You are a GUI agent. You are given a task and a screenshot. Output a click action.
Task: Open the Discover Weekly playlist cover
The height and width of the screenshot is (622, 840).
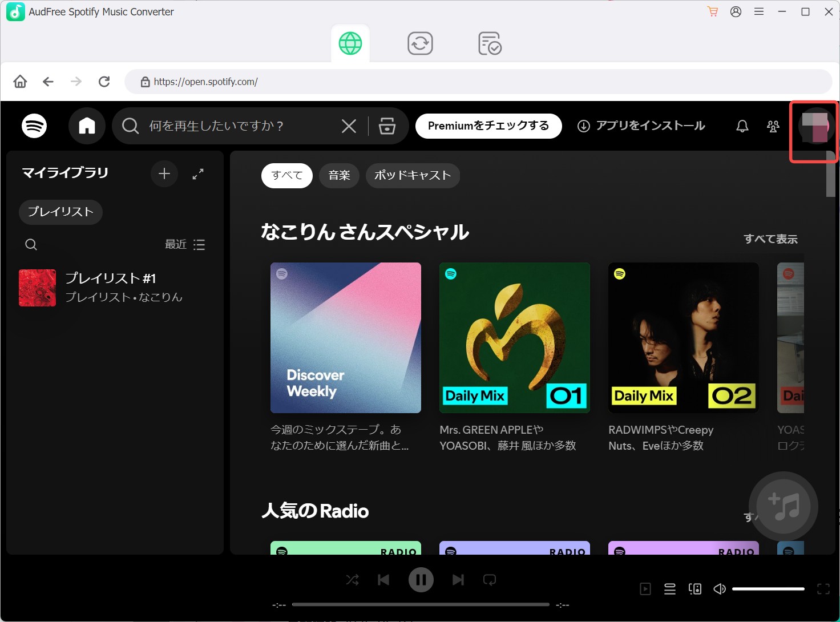346,338
